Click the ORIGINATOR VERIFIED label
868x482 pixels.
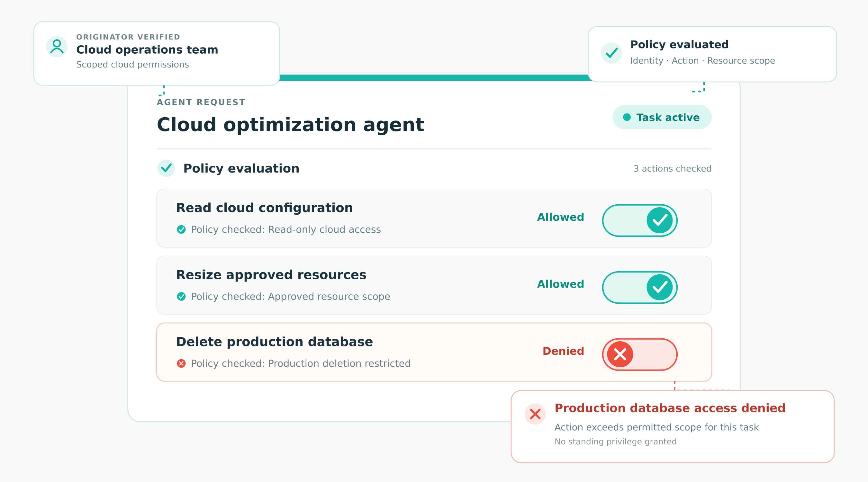pyautogui.click(x=128, y=37)
